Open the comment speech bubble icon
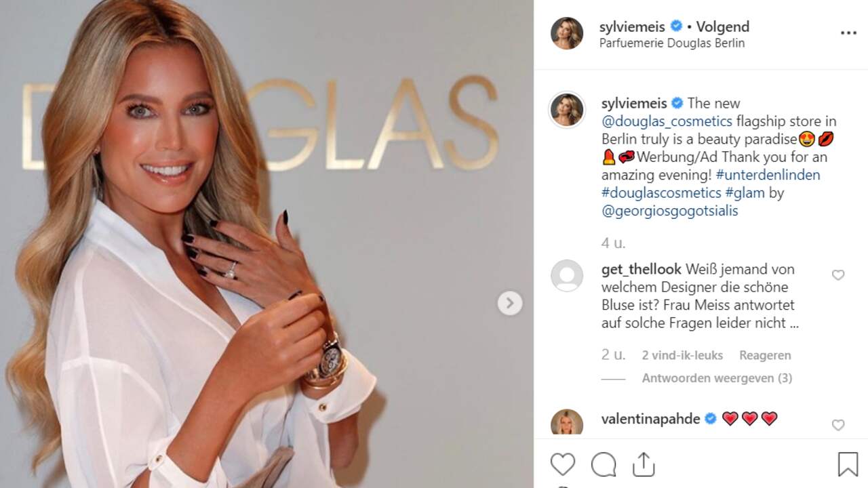868x488 pixels. pyautogui.click(x=604, y=464)
